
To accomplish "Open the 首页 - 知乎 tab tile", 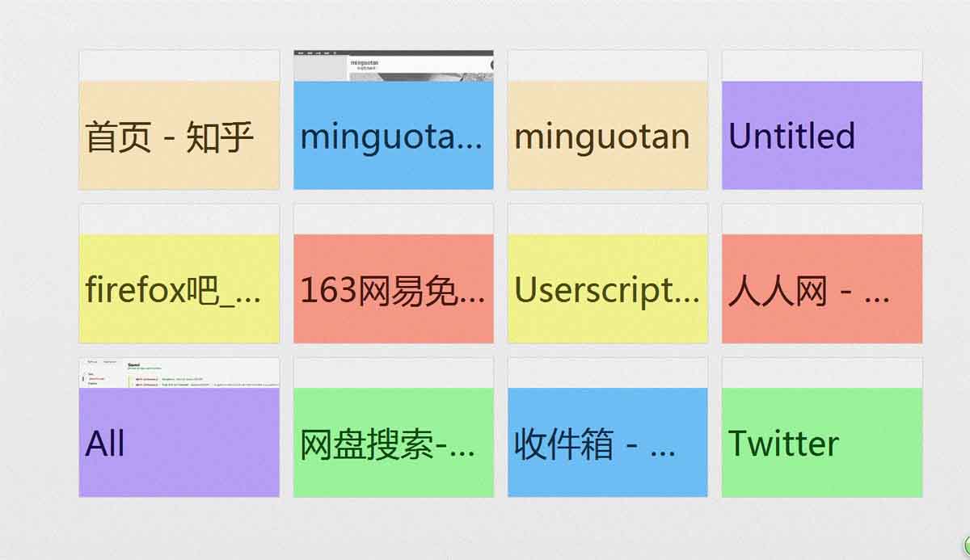I will [x=179, y=120].
